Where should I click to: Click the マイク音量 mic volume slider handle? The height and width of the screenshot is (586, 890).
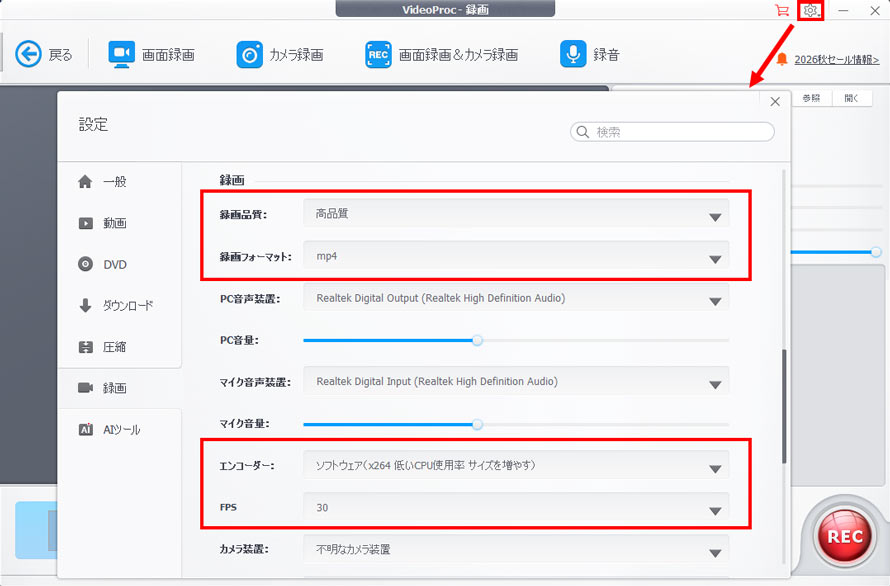point(477,424)
